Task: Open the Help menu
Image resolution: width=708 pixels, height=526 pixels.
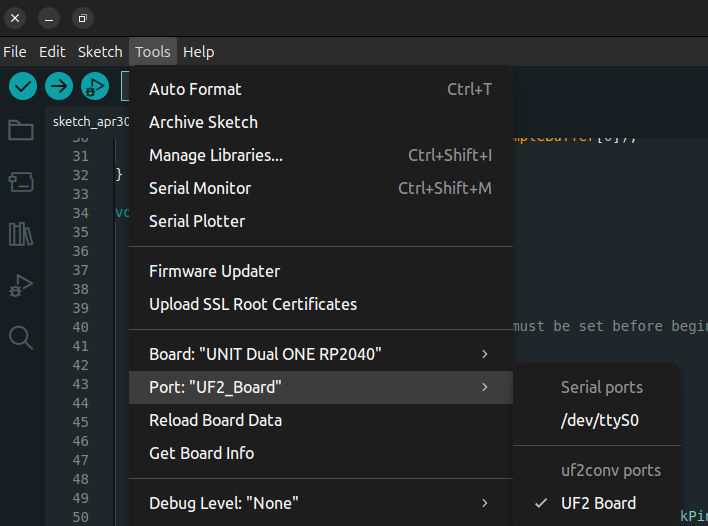Action: [199, 52]
